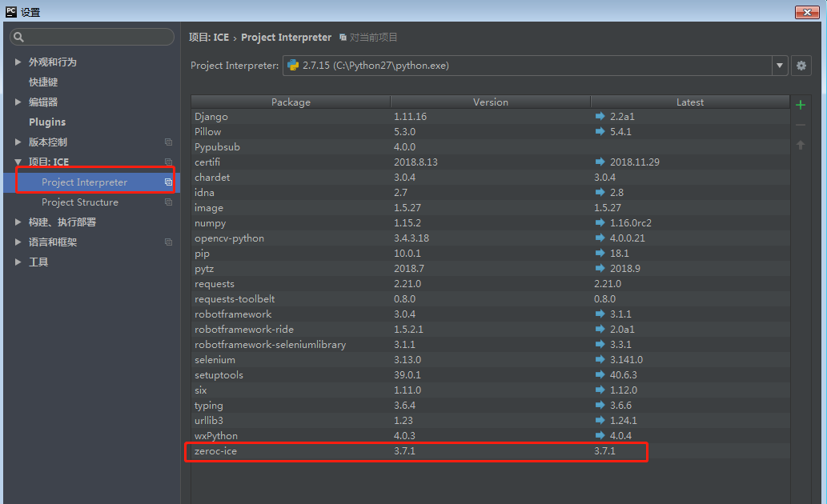Select the pytz package row

491,268
